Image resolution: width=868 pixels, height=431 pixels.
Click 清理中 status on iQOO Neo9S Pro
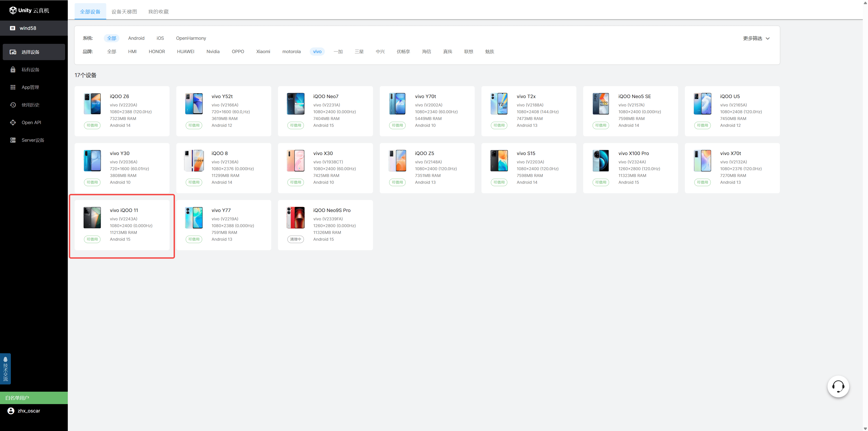(295, 239)
